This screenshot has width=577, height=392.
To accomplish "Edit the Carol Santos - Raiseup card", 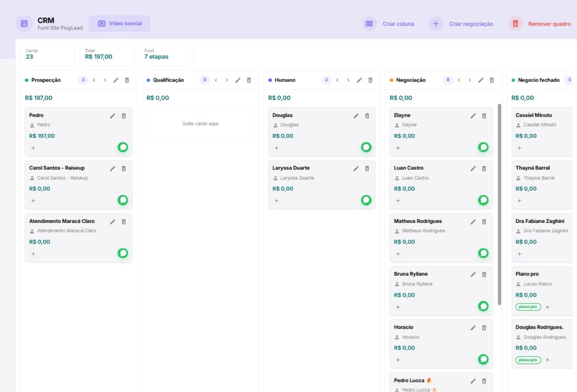I will 113,169.
